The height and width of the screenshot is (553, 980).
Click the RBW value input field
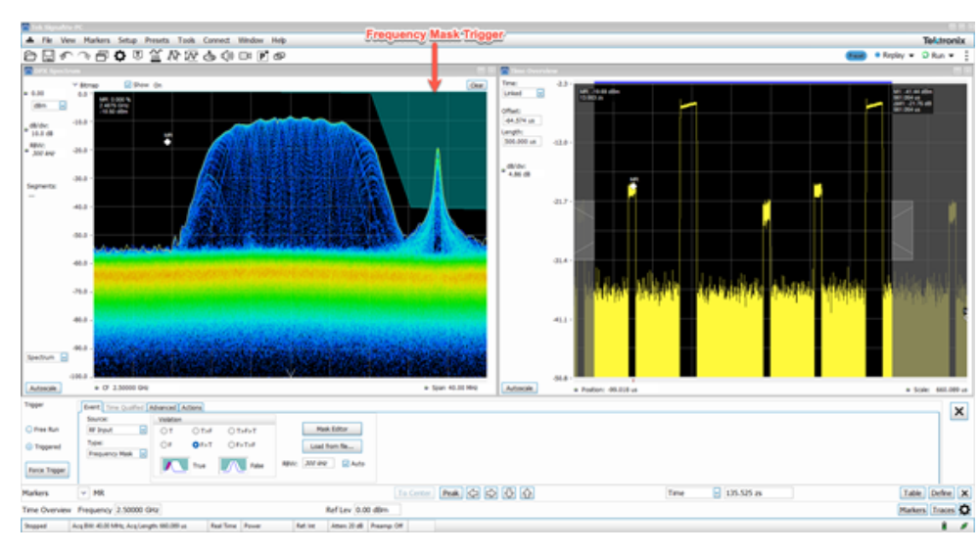[x=318, y=464]
